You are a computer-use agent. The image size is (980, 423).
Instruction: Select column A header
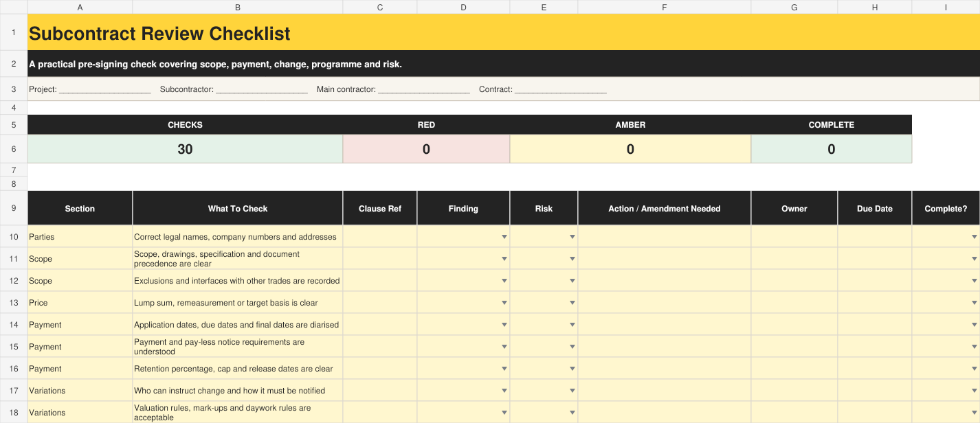click(x=80, y=7)
